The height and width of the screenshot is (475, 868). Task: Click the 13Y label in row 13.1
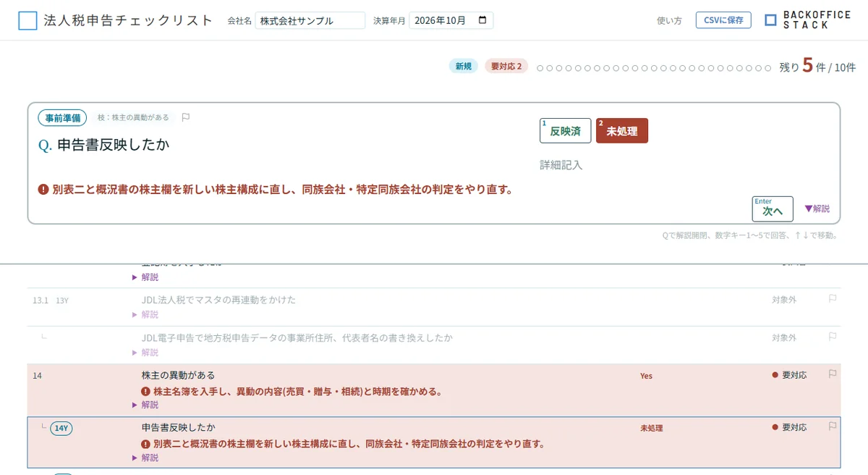point(62,300)
